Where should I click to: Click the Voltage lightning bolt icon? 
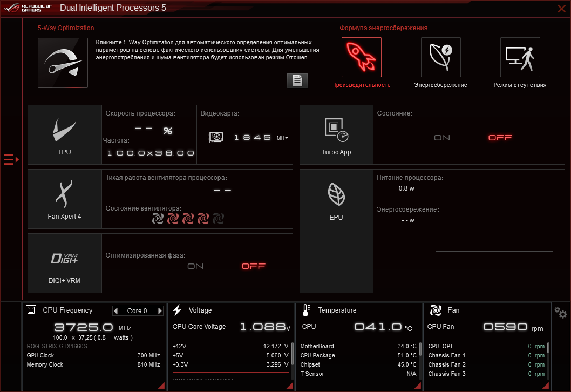[177, 310]
